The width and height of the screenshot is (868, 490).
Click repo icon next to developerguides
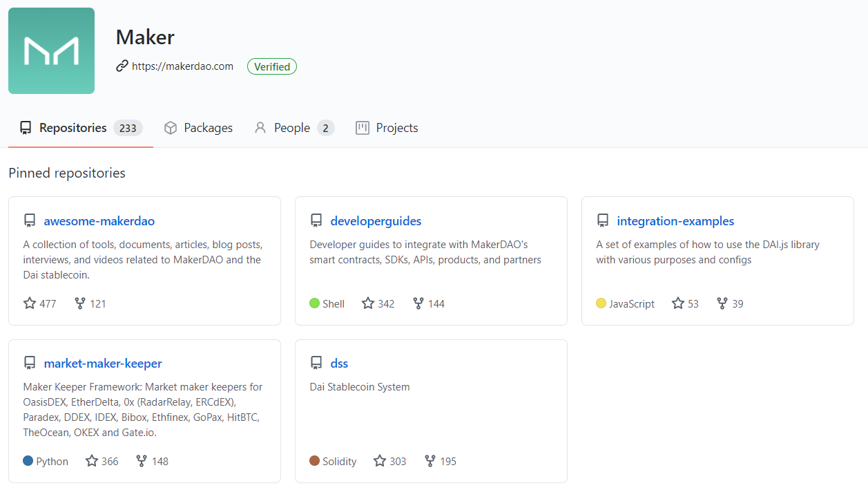[316, 221]
